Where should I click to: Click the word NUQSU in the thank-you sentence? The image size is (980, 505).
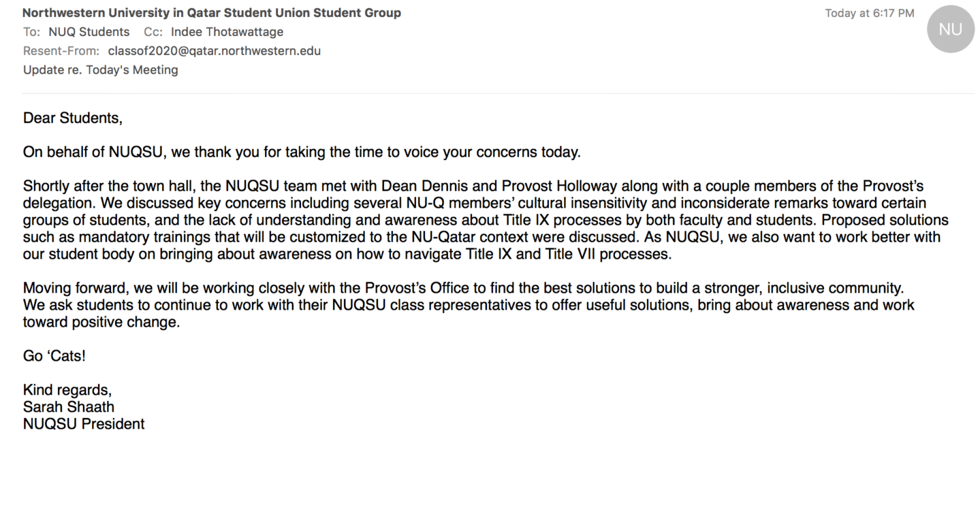pyautogui.click(x=136, y=152)
